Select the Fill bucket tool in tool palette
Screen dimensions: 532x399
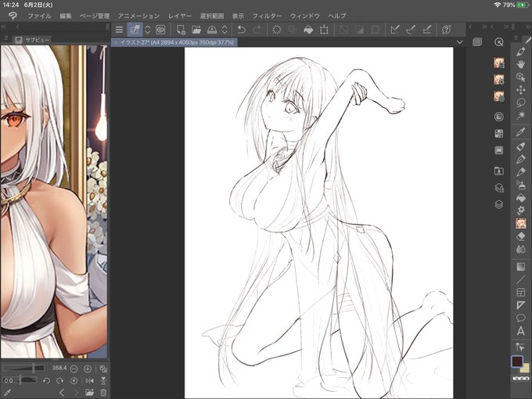(521, 198)
